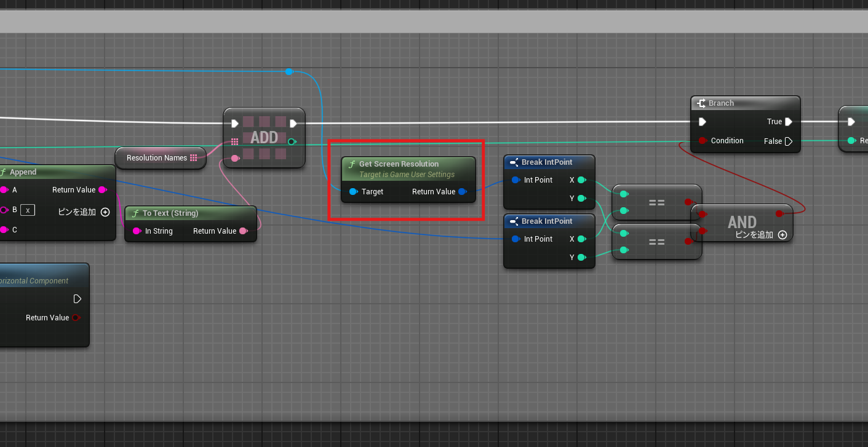Click the Branch node's False output pin
The height and width of the screenshot is (447, 868).
coord(789,141)
